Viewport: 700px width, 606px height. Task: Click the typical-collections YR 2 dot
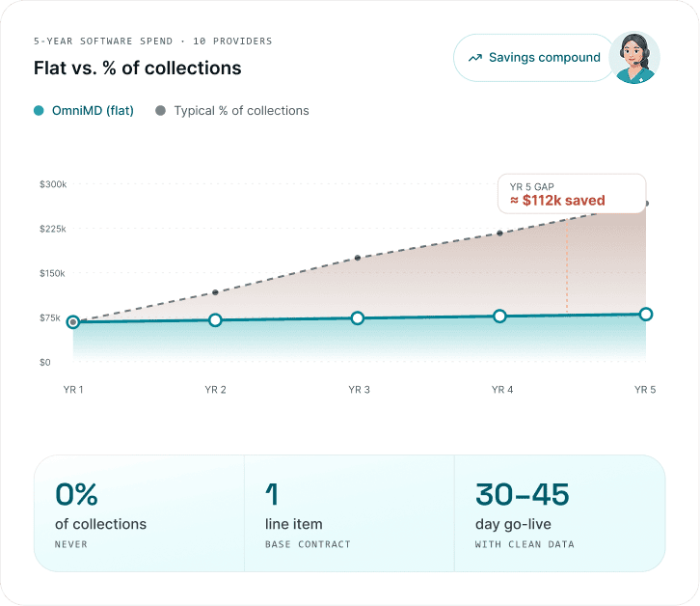(215, 292)
